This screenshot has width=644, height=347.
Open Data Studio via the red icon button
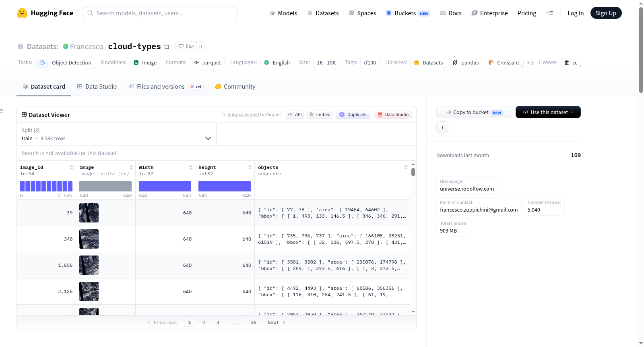pos(393,114)
